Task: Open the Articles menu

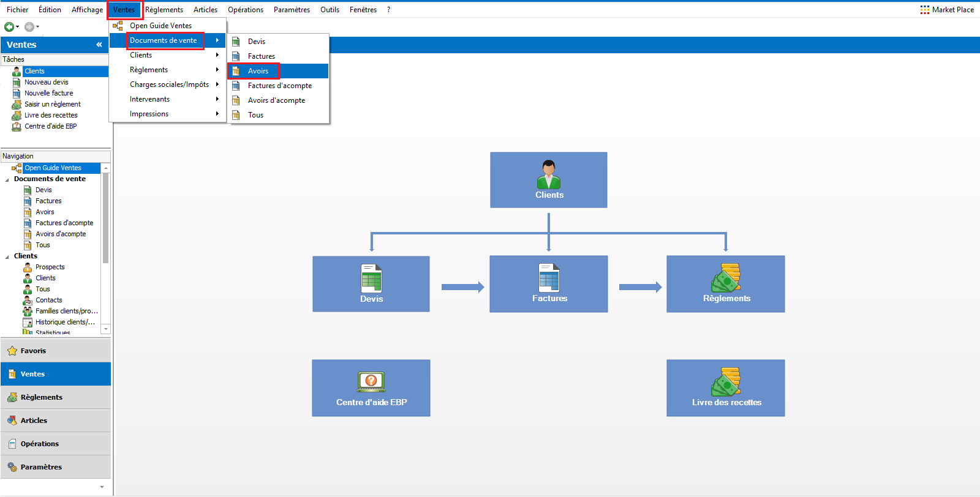Action: pos(205,10)
